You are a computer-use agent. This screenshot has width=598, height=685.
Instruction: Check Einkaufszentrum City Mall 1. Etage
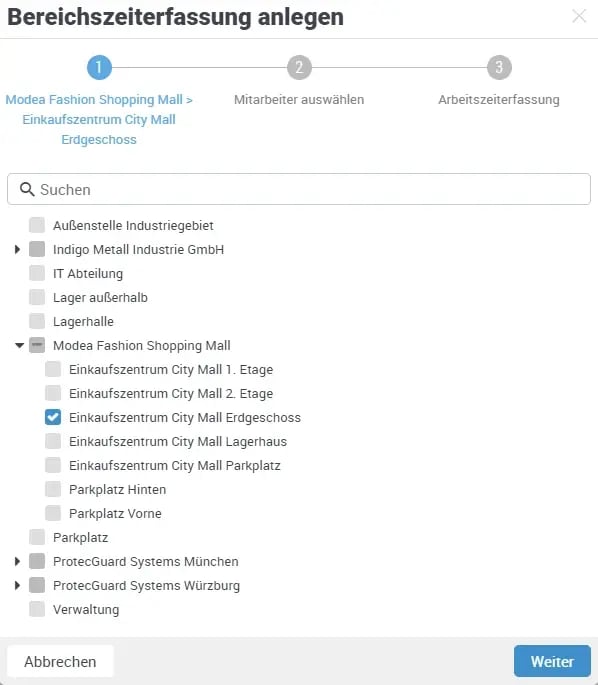tap(53, 369)
